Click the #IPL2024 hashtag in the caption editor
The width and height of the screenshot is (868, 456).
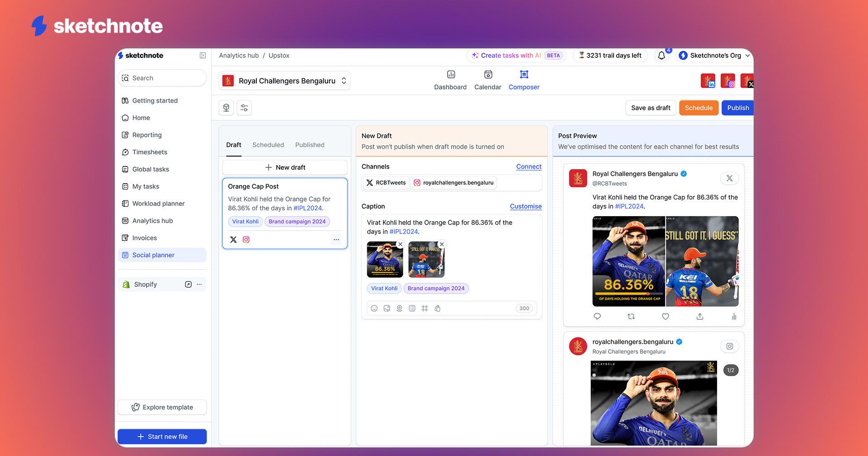pos(403,232)
